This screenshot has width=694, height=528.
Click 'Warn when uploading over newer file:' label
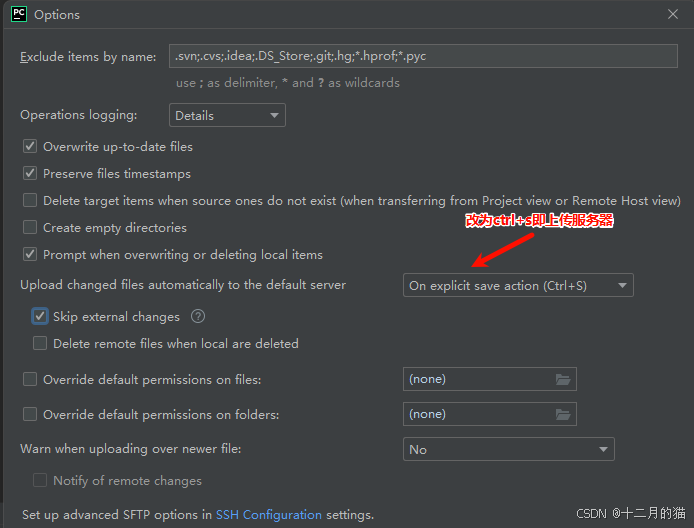[131, 449]
